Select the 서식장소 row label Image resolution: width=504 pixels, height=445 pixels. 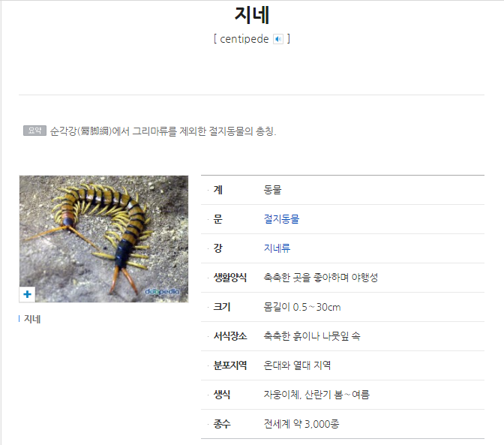[x=229, y=336]
